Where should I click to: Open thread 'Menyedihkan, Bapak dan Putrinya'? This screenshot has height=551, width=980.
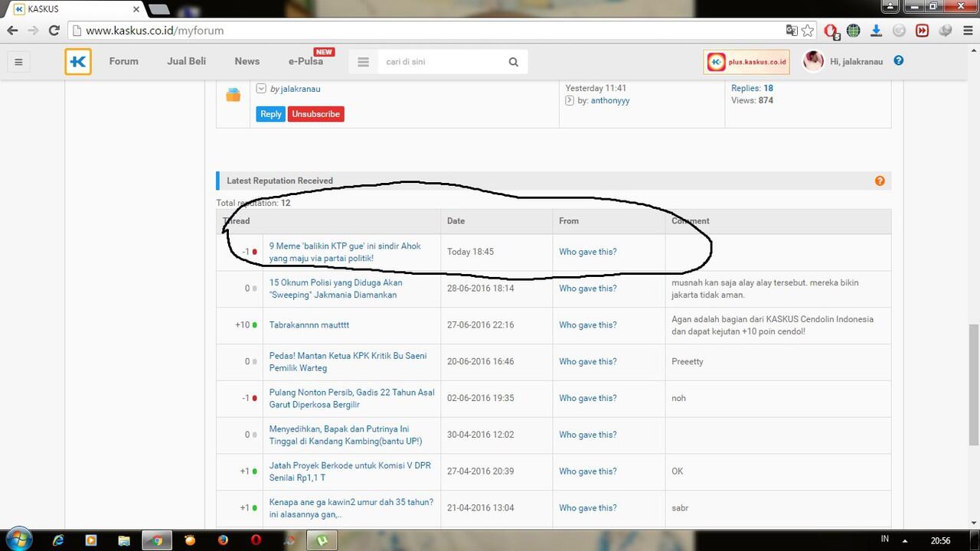[x=345, y=435]
